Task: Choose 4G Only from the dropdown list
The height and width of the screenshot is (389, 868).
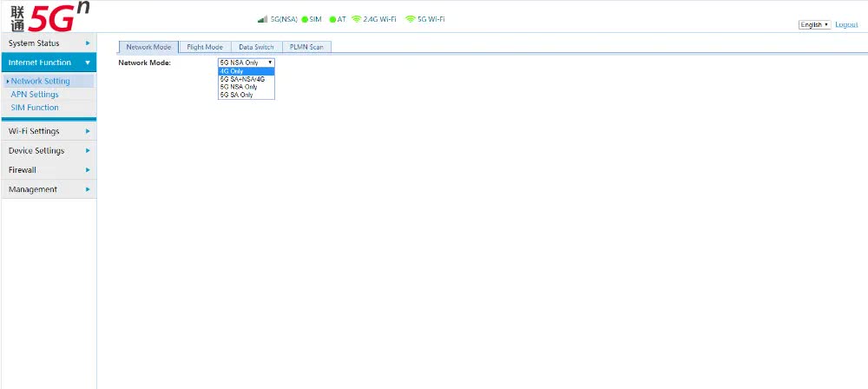Action: (247, 71)
